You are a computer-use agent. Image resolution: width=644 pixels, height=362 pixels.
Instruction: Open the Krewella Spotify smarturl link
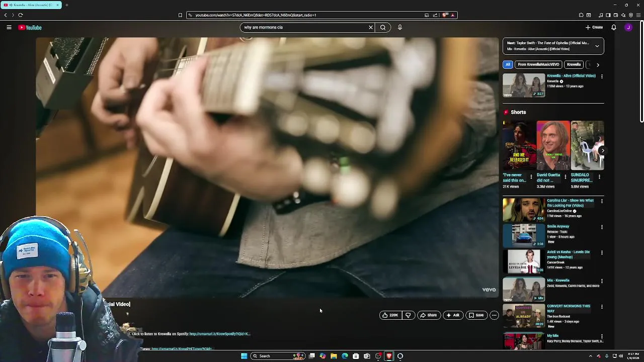220,334
